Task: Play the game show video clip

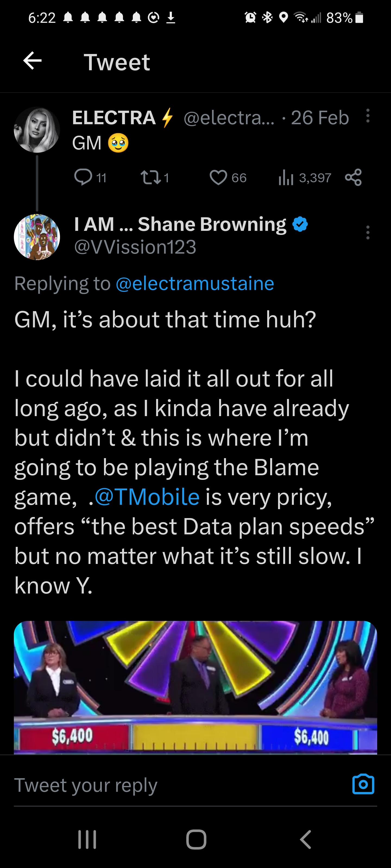Action: 195,687
